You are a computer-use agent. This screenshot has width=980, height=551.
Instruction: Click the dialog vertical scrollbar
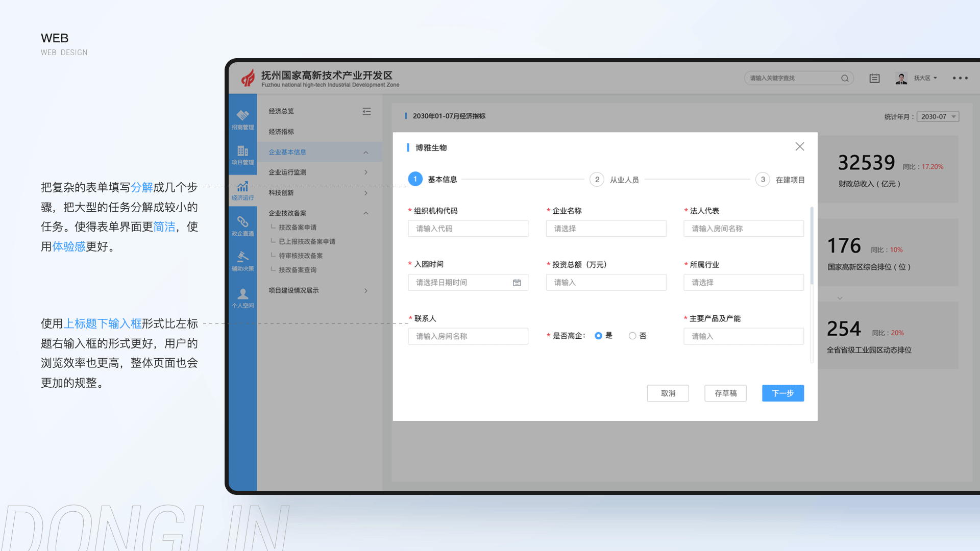tap(812, 246)
